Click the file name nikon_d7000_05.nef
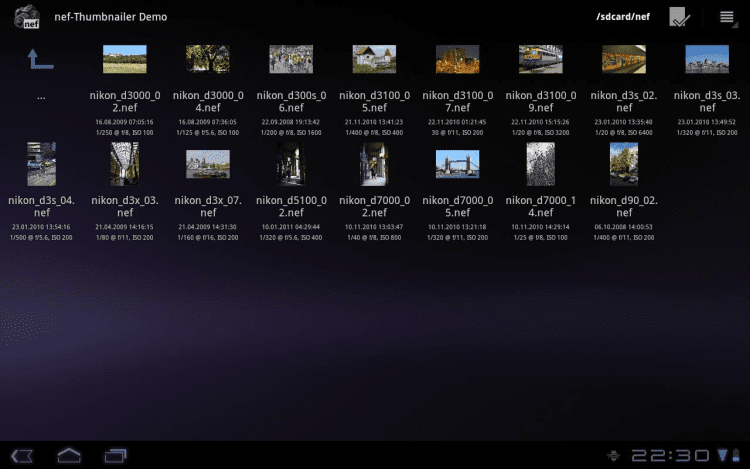The width and height of the screenshot is (750, 469). (458, 206)
